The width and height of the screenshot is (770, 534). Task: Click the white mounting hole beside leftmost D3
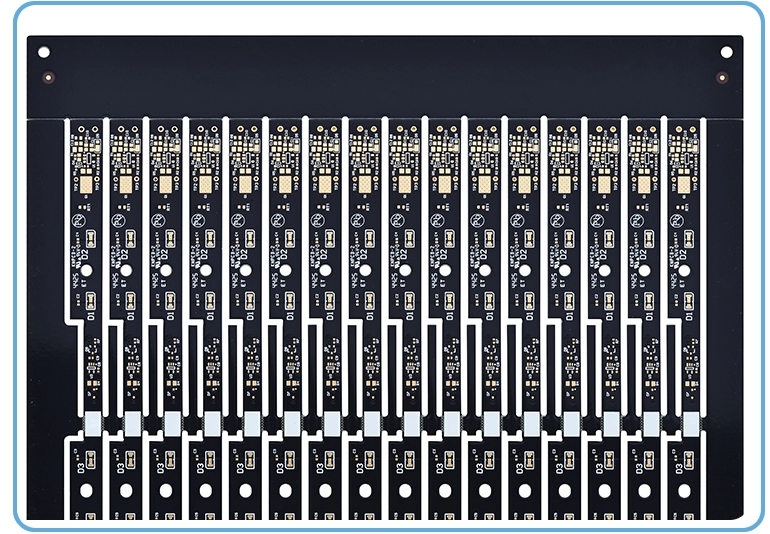coord(86,490)
